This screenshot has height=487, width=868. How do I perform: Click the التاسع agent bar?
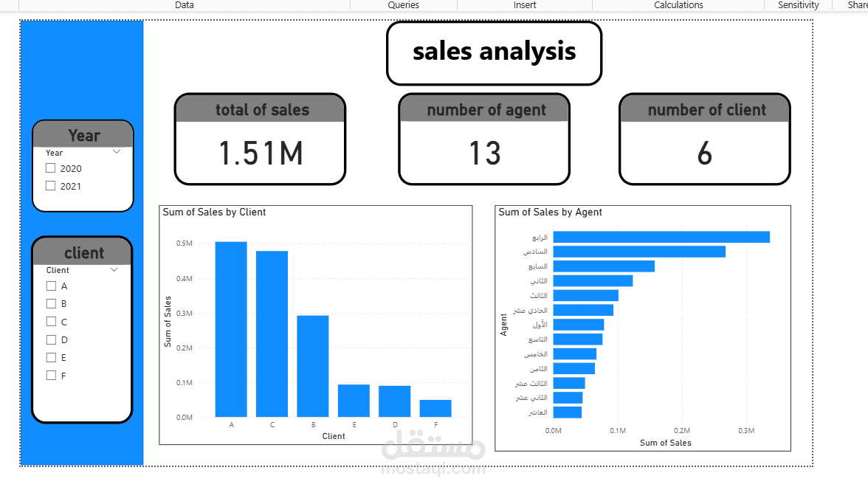point(578,339)
